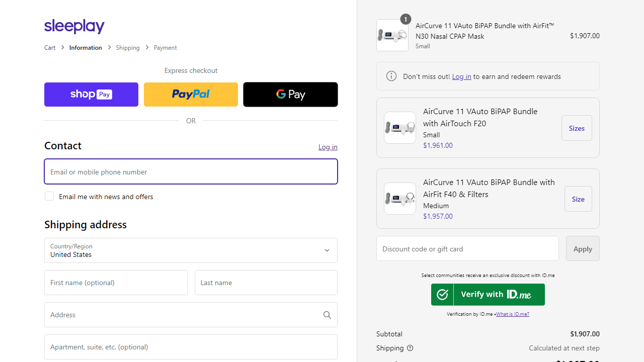
Task: Open the Country/Region dropdown
Action: pos(191,250)
